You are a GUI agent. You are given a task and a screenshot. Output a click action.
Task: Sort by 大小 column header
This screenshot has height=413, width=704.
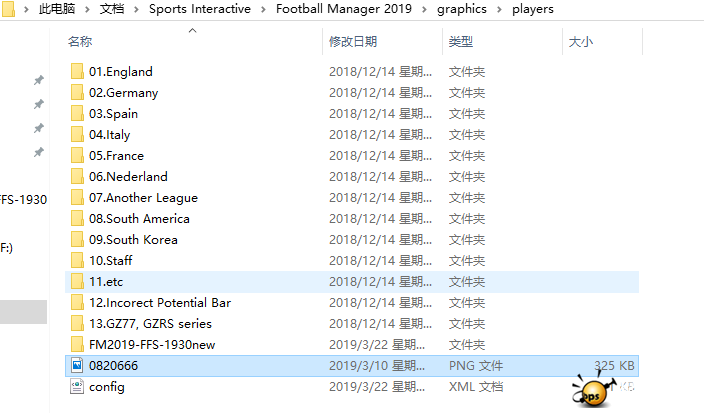[580, 42]
